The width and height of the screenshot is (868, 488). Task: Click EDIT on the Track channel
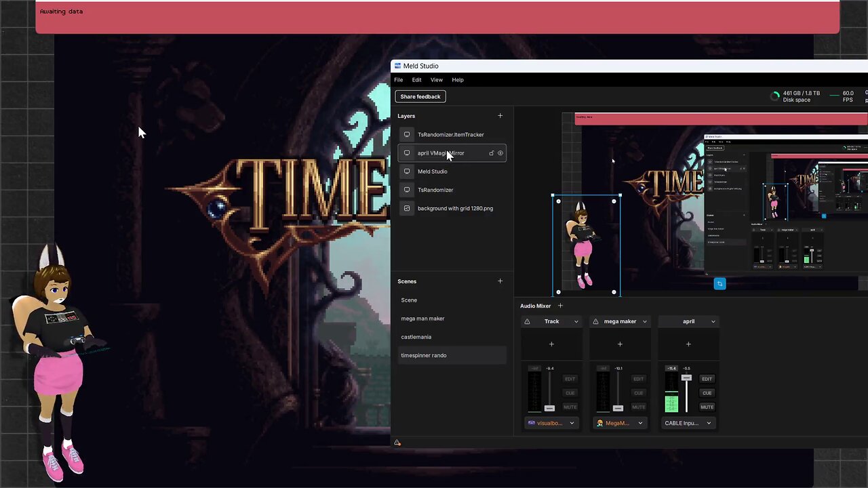pyautogui.click(x=570, y=379)
